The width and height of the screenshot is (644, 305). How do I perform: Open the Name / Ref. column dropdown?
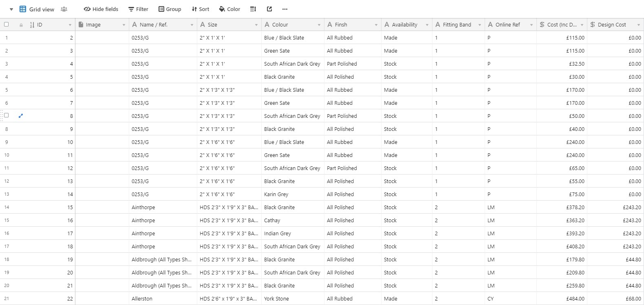192,25
